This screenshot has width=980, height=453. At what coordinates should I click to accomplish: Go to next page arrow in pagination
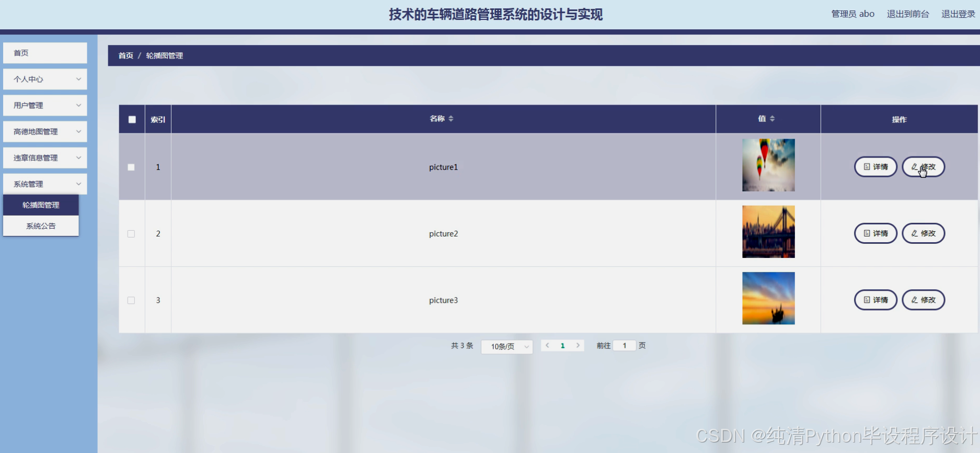point(578,345)
